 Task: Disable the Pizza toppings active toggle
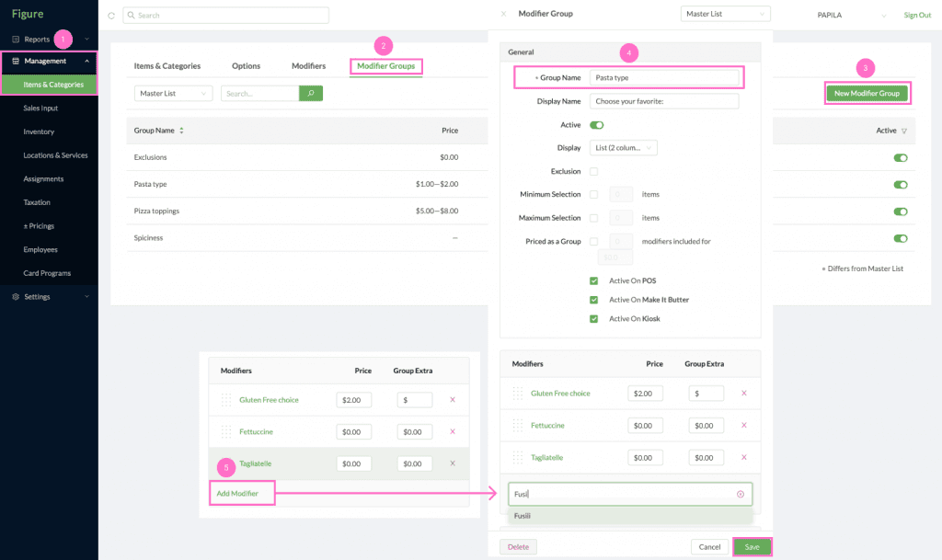(901, 211)
